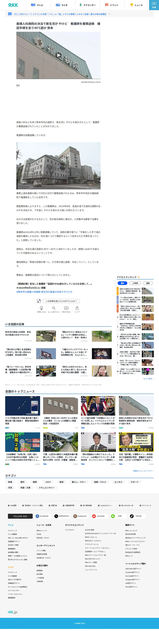Click the 国内 category tag under the video

coord(18,85)
